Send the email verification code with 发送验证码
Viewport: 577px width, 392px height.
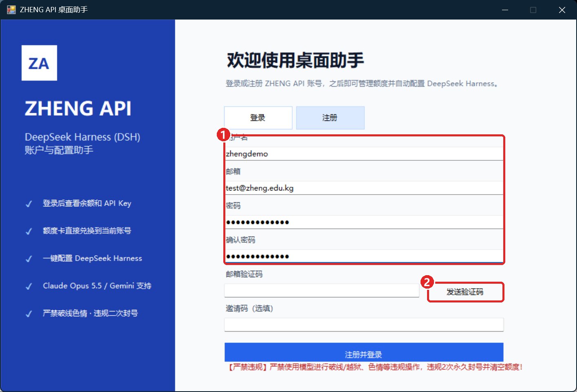(x=465, y=292)
